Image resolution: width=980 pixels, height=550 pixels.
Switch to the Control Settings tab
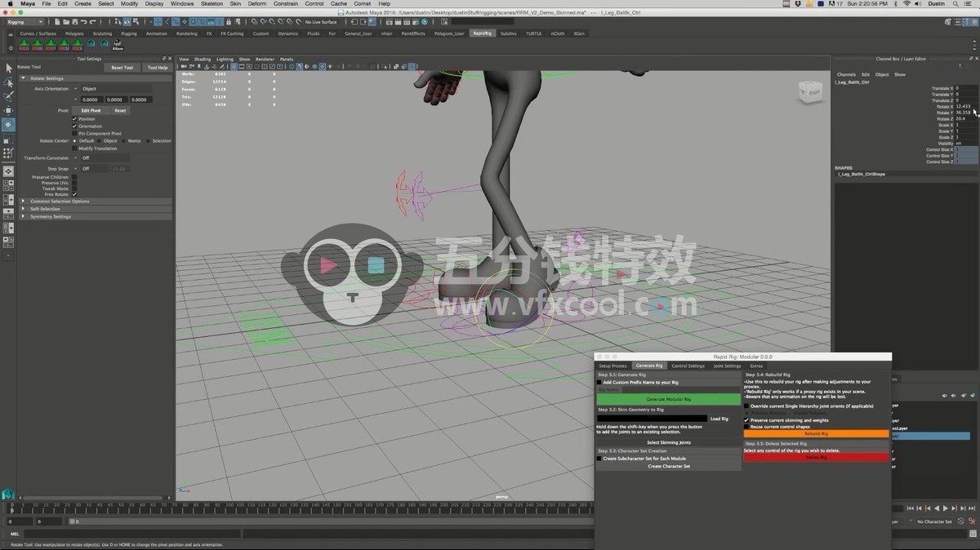[688, 366]
